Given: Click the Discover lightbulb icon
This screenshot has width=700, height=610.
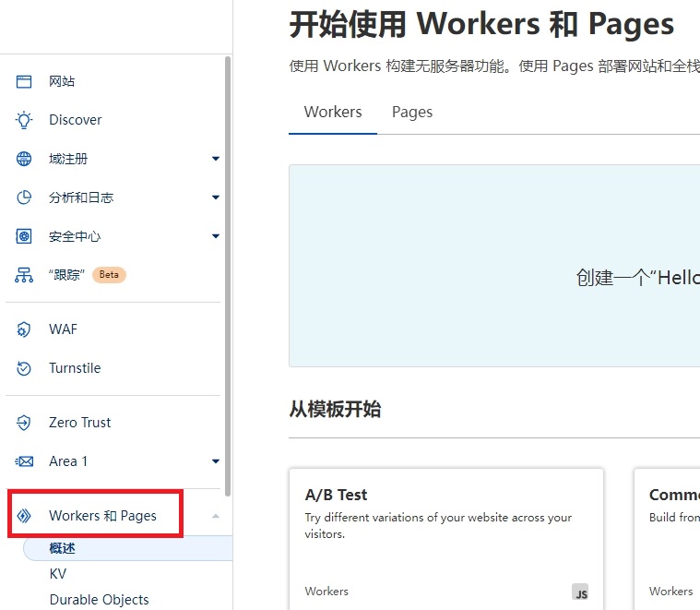Looking at the screenshot, I should click(24, 120).
